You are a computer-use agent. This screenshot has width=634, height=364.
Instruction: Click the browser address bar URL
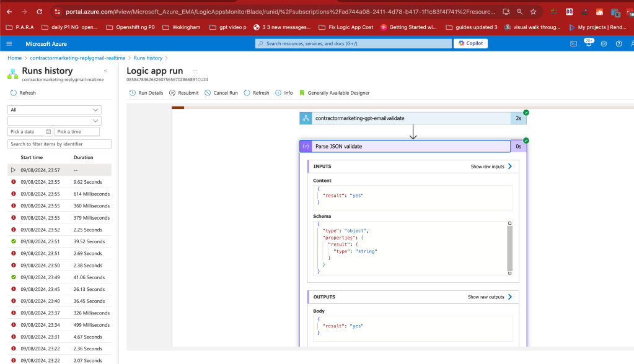(x=280, y=12)
